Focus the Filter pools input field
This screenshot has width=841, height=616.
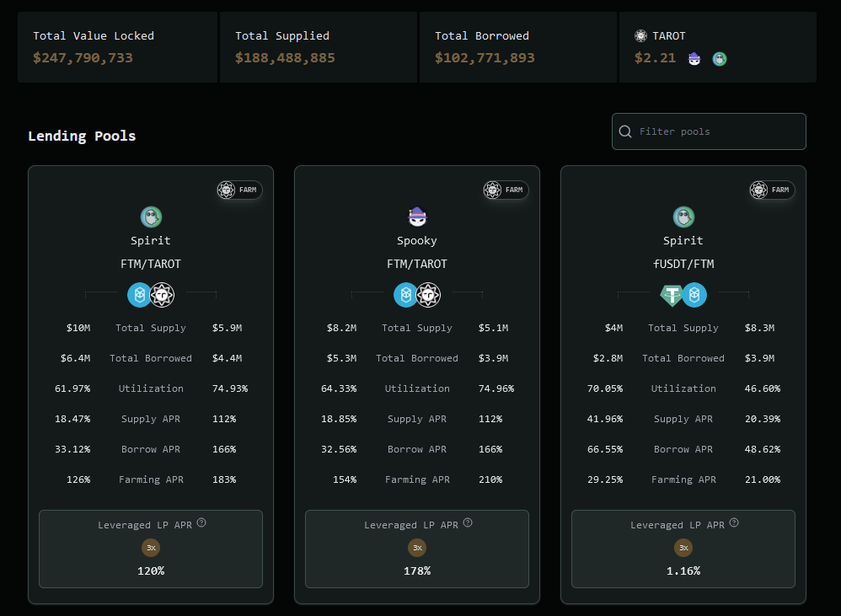709,131
